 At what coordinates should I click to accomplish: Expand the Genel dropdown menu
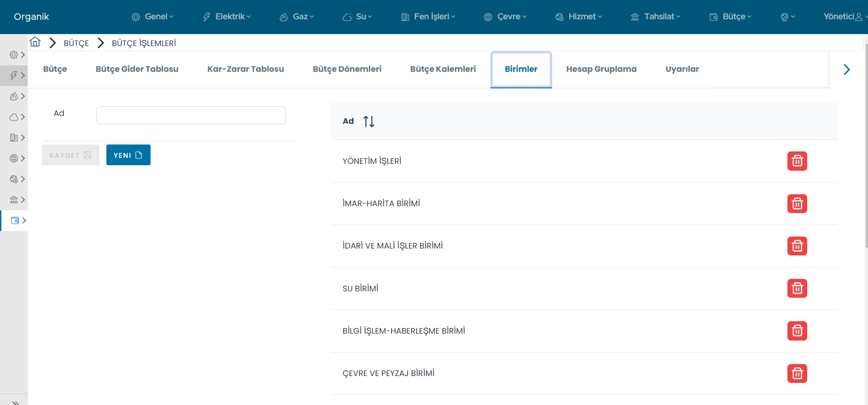coord(153,17)
